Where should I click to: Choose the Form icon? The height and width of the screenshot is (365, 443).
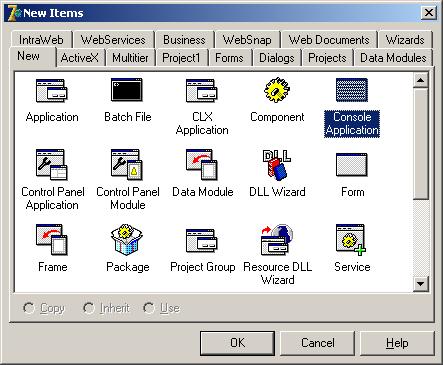[352, 165]
